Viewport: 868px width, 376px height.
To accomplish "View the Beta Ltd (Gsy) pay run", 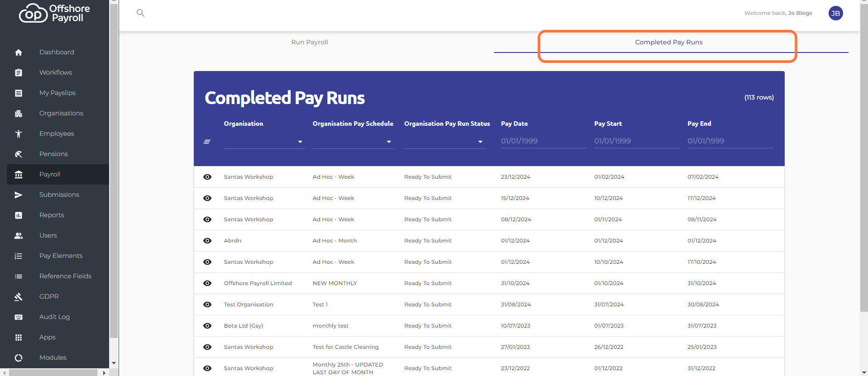I will [207, 326].
